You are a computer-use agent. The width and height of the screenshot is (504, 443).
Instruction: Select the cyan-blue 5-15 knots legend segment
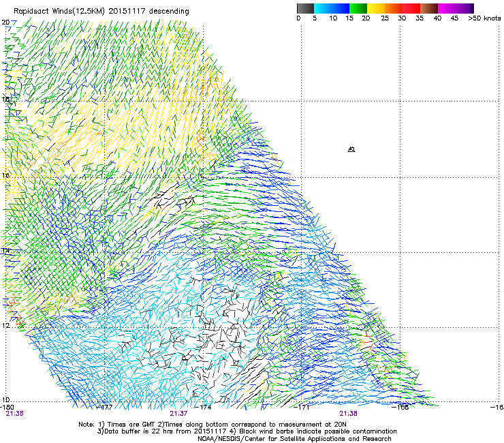coord(332,8)
